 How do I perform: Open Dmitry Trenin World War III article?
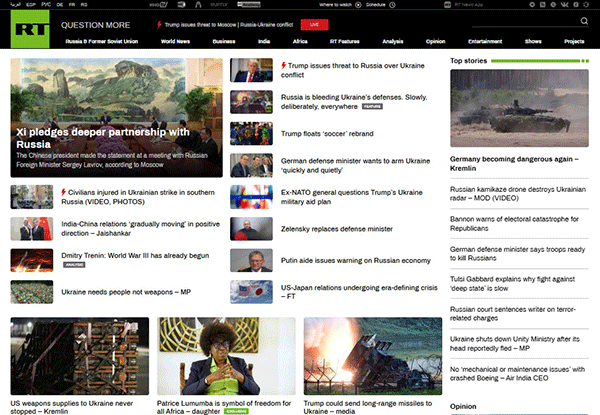[135, 256]
